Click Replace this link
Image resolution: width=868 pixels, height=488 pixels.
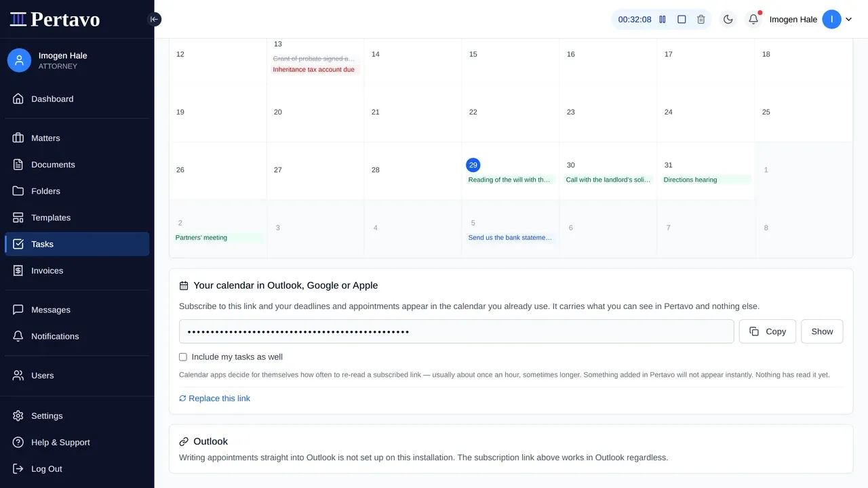[214, 399]
